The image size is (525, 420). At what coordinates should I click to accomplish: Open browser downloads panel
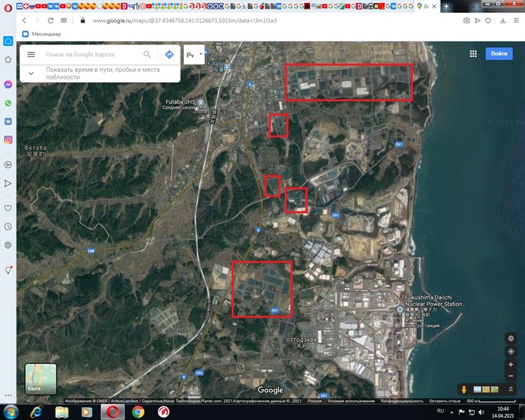point(503,20)
